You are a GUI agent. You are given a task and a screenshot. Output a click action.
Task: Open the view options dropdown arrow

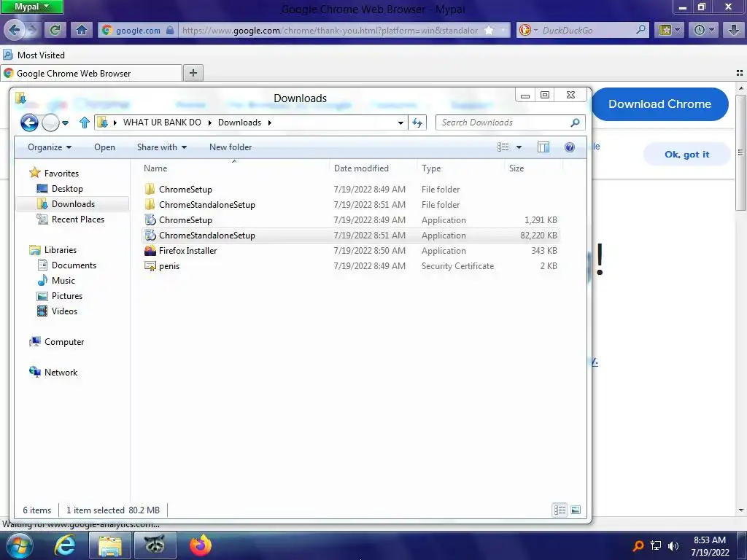[519, 147]
